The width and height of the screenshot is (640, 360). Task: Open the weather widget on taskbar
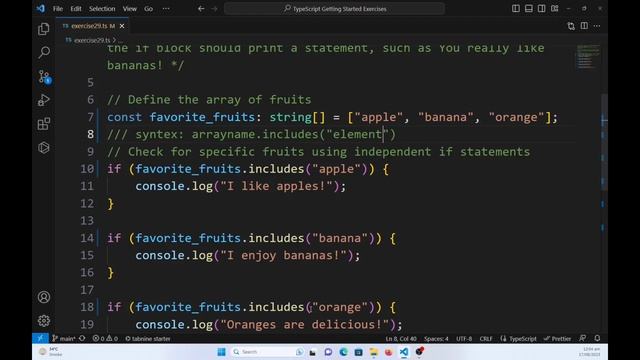pyautogui.click(x=51, y=352)
